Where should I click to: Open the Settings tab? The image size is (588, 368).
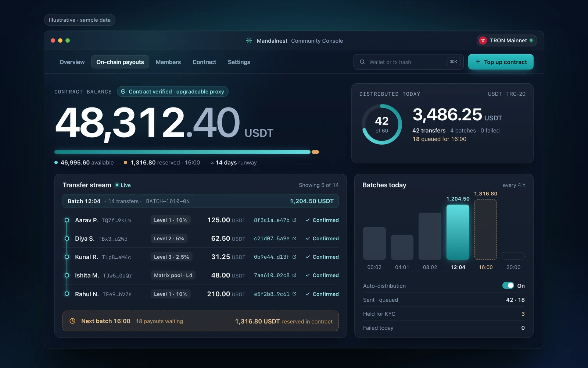[x=239, y=62]
